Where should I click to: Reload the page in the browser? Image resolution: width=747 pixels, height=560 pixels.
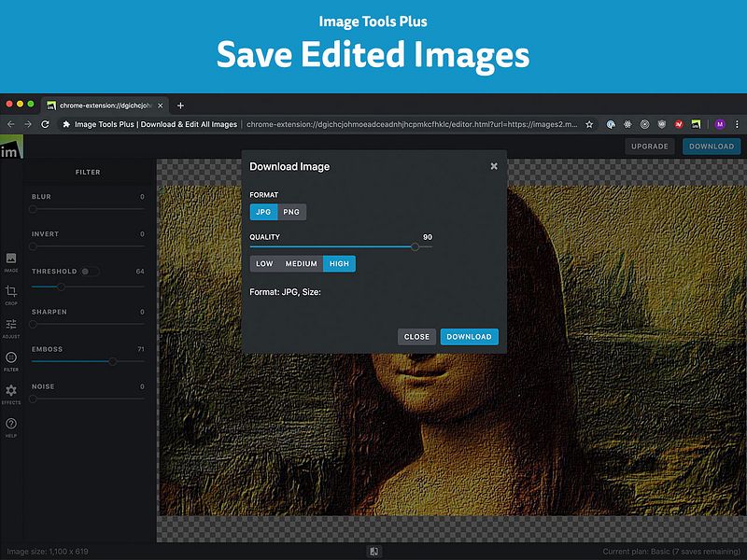point(45,124)
